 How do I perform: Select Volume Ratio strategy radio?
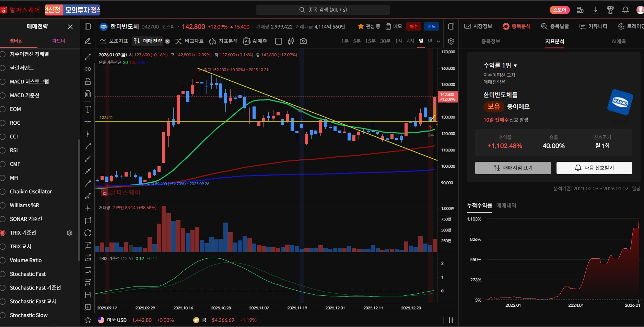[x=3, y=260]
